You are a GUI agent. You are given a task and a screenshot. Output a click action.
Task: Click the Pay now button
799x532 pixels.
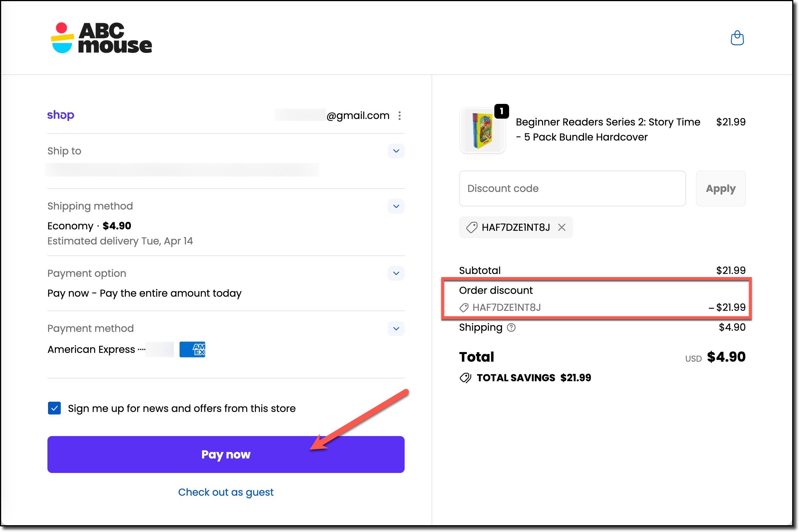[226, 454]
